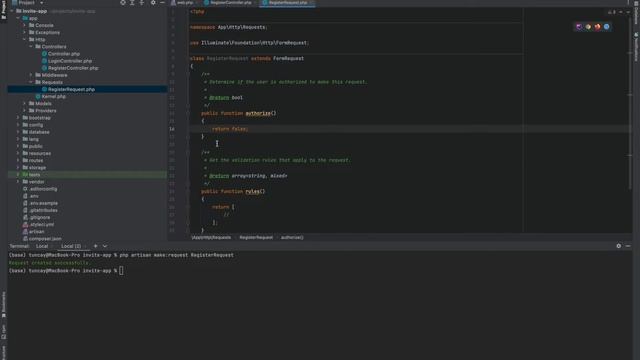640x360 pixels.
Task: Select the RegisterRequest.php editor tab
Action: point(287,2)
